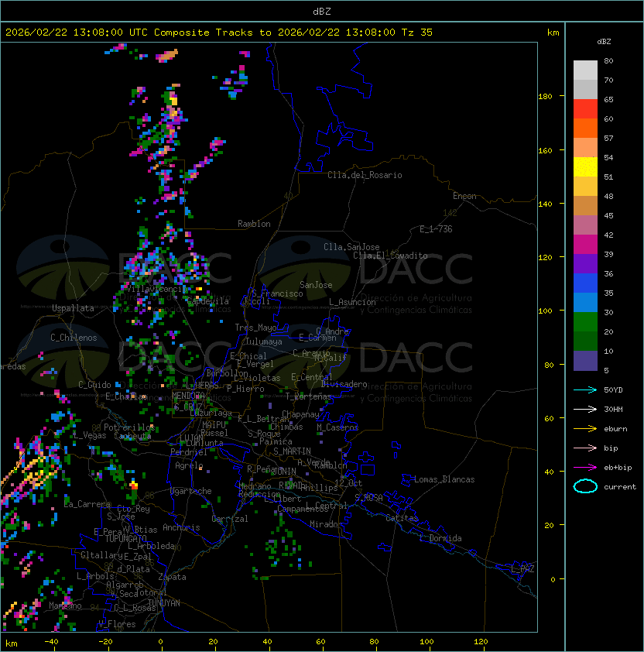Click the 'Mirador' map label
Viewport: 644px width, 652px height.
click(326, 524)
